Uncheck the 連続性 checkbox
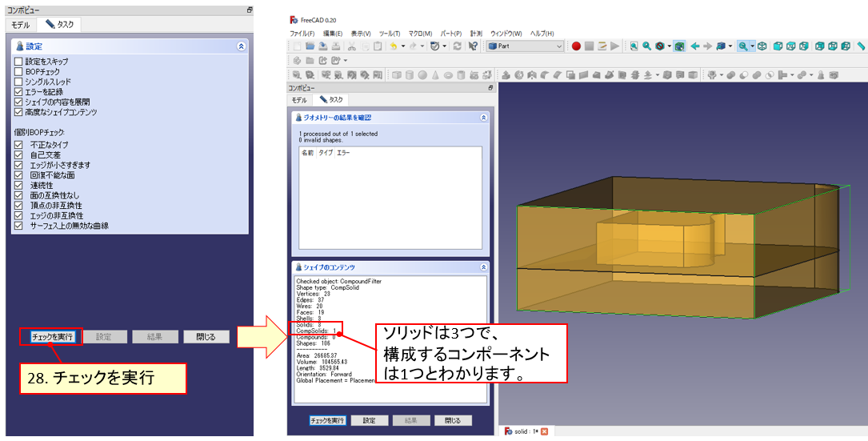This screenshot has width=868, height=441. [18, 185]
